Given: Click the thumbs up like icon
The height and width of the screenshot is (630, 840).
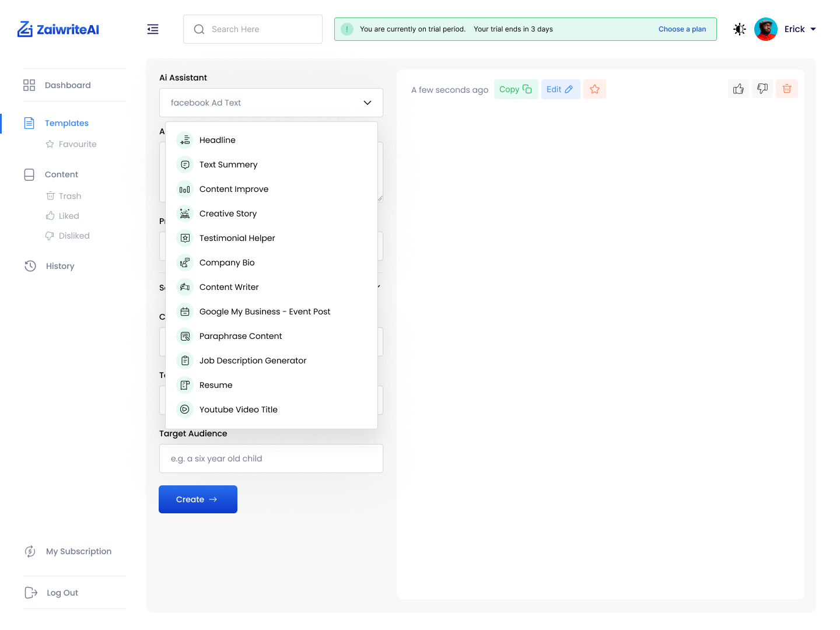Looking at the screenshot, I should (x=738, y=89).
